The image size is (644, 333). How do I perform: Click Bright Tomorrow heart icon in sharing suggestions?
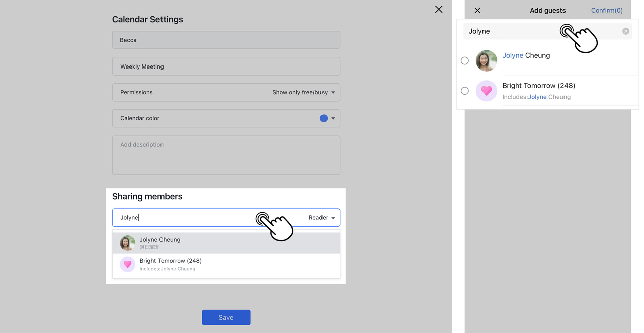[127, 264]
